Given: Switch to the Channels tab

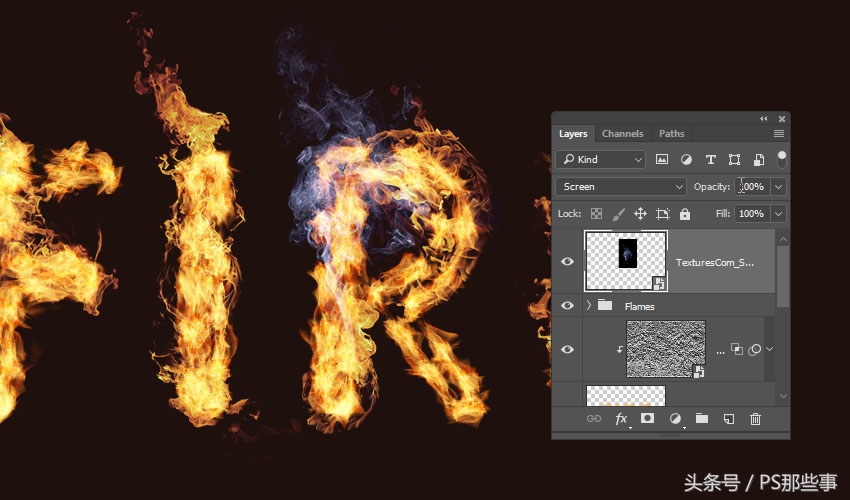Looking at the screenshot, I should (x=622, y=133).
